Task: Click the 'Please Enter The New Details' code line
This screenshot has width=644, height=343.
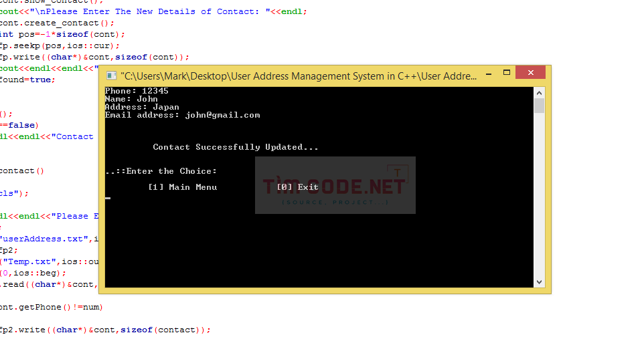Action: [153, 11]
